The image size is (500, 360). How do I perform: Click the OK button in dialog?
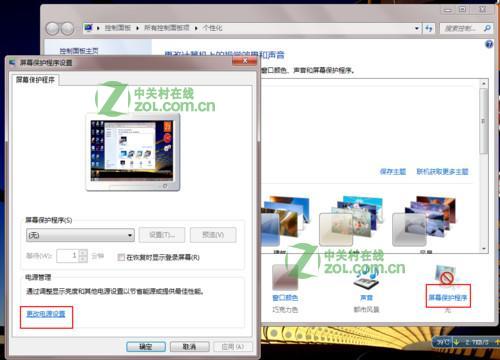[x=146, y=347]
